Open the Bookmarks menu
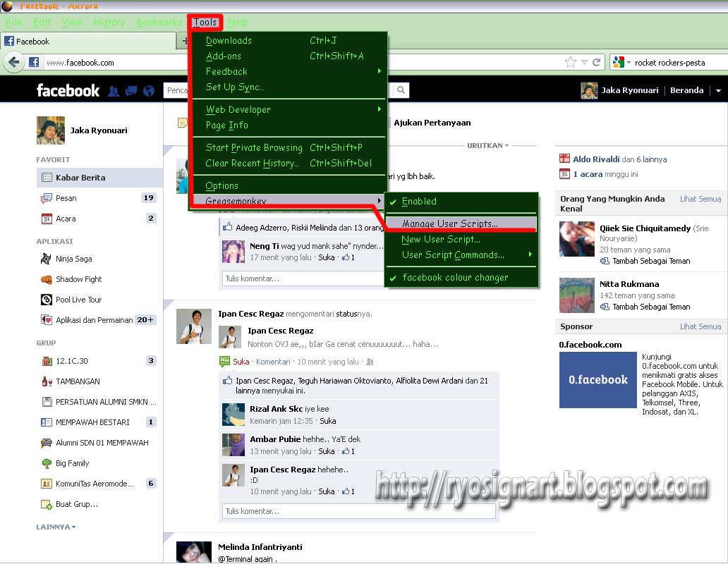This screenshot has width=728, height=564. coord(159,23)
